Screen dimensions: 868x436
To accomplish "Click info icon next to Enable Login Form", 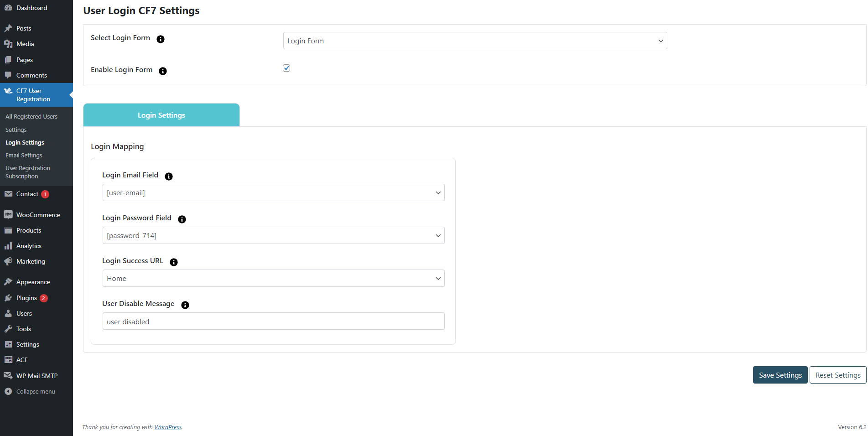I will click(x=163, y=71).
